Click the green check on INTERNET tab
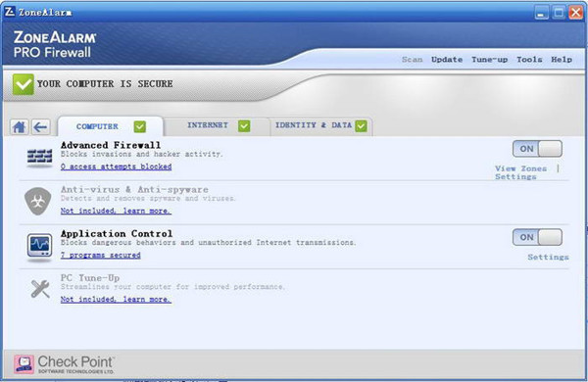588x382 pixels. (244, 126)
